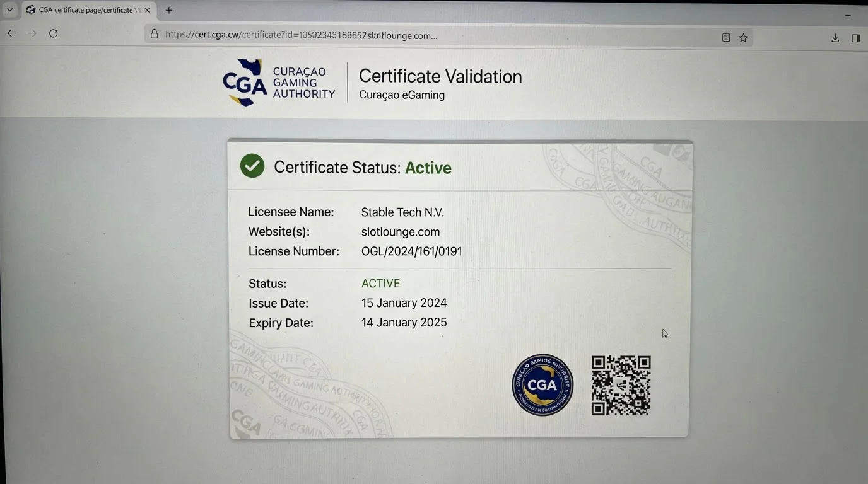868x484 pixels.
Task: Click the License Number: label
Action: click(x=293, y=251)
